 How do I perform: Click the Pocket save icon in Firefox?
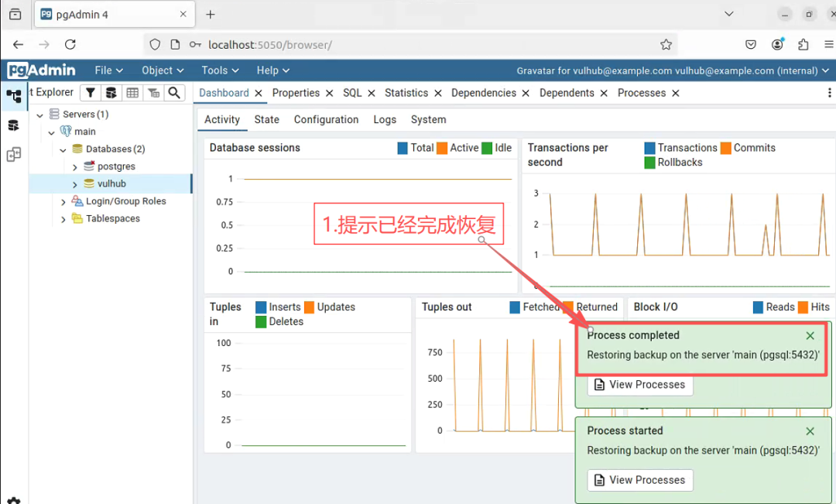click(x=751, y=45)
